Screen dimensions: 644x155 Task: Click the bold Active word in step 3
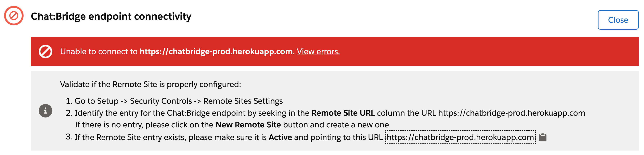tap(280, 137)
